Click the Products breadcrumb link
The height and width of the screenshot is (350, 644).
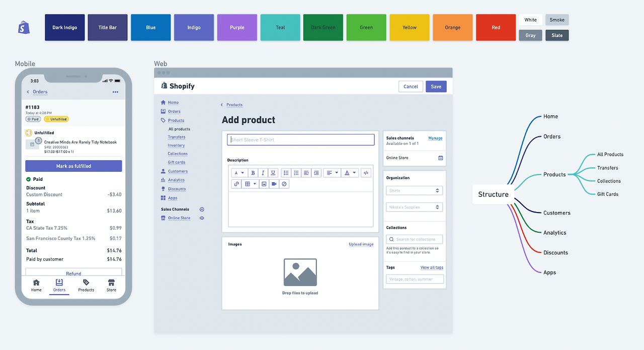click(x=234, y=105)
